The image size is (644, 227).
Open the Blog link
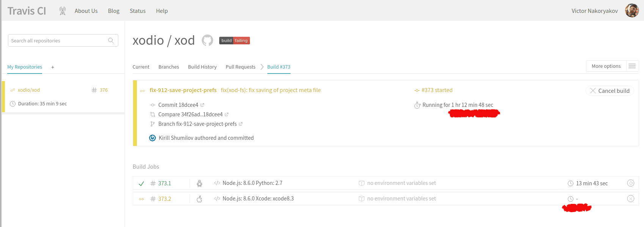point(114,11)
